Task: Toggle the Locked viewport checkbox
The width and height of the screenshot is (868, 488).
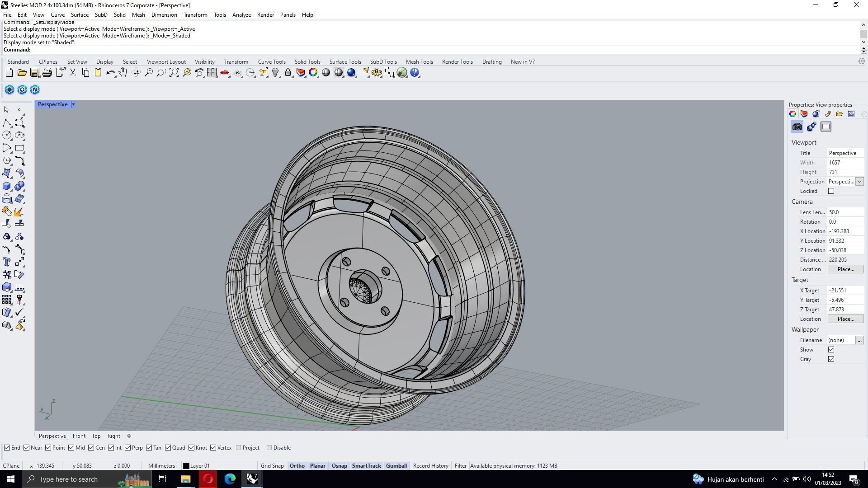Action: point(831,191)
